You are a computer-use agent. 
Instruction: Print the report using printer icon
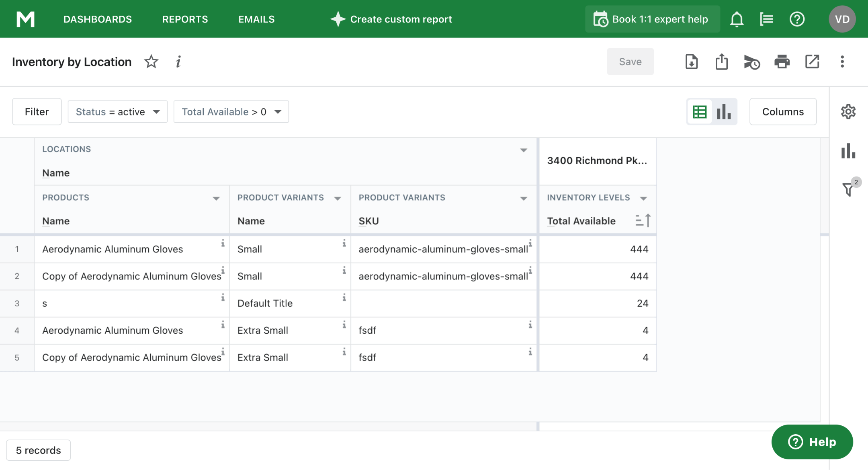(x=782, y=62)
